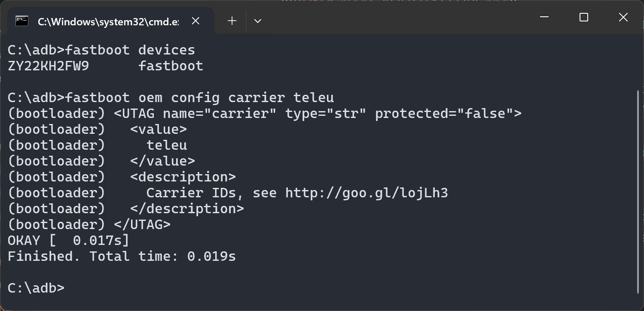644x311 pixels.
Task: Click the 'fastboot oem config carrier teleu' command
Action: pyautogui.click(x=199, y=98)
